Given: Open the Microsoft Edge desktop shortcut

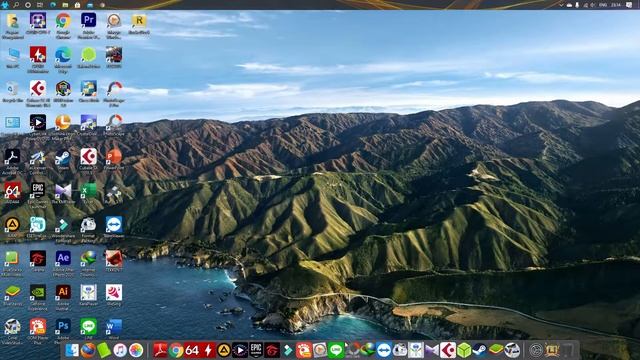Looking at the screenshot, I should (x=63, y=54).
